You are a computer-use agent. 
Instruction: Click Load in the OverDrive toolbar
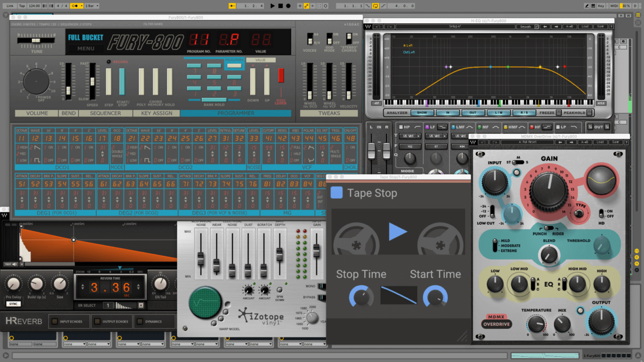click(600, 142)
